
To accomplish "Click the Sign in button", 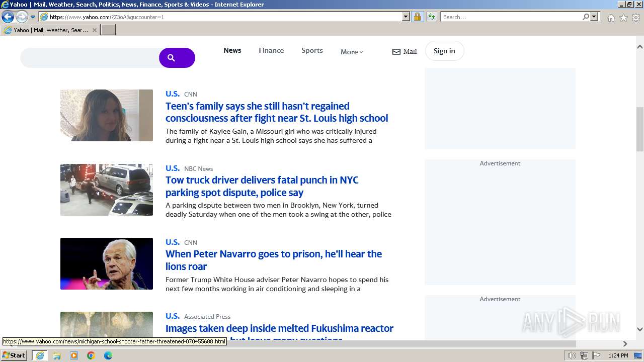I will (444, 51).
